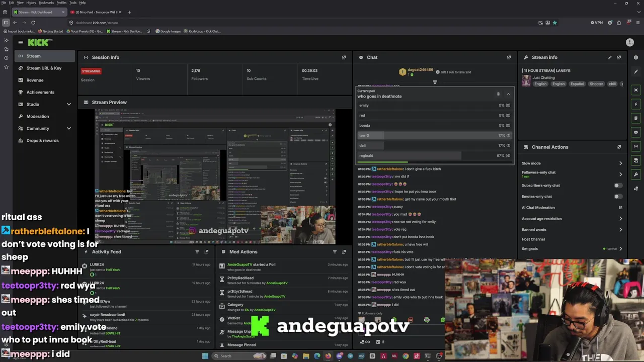This screenshot has height=362, width=644.
Task: Filter the Activity Feed
Action: click(197, 252)
